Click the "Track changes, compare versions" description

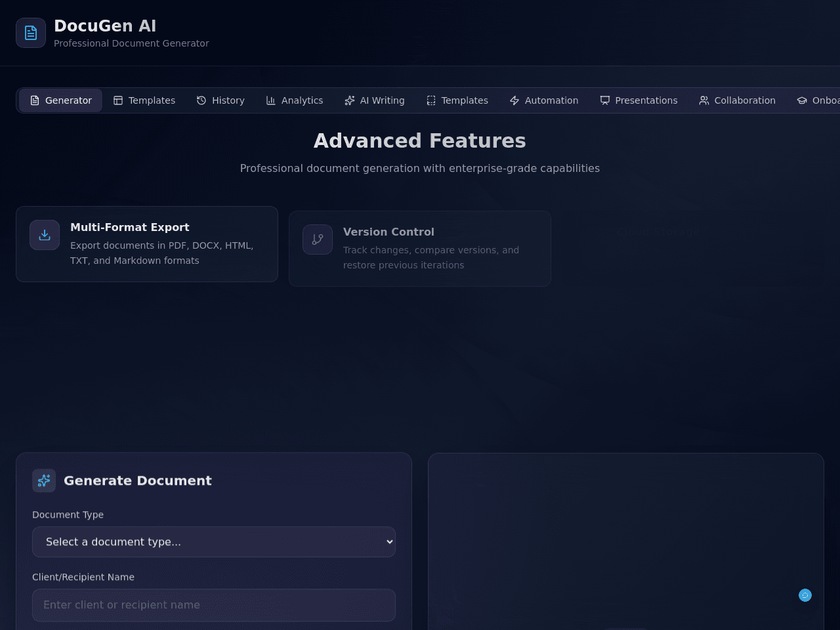[431, 257]
